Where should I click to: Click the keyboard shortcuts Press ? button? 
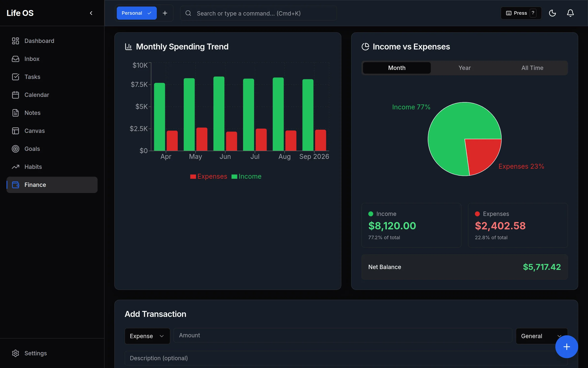(521, 13)
